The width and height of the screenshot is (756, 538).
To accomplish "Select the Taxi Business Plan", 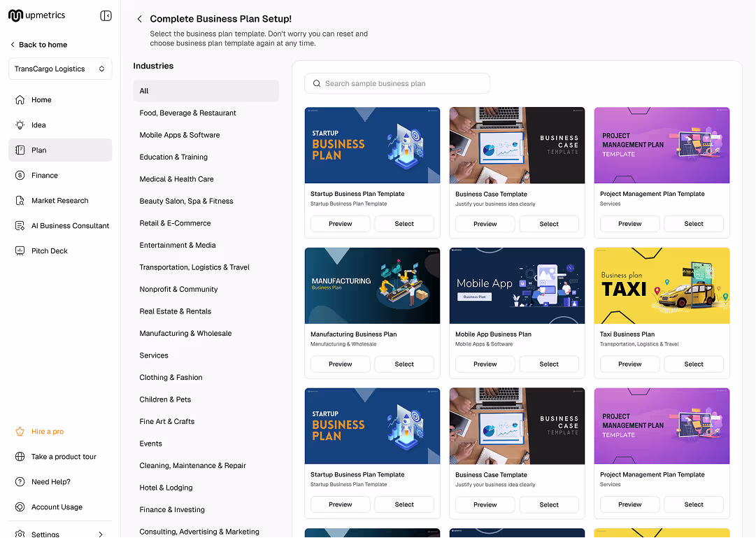I will click(x=694, y=364).
